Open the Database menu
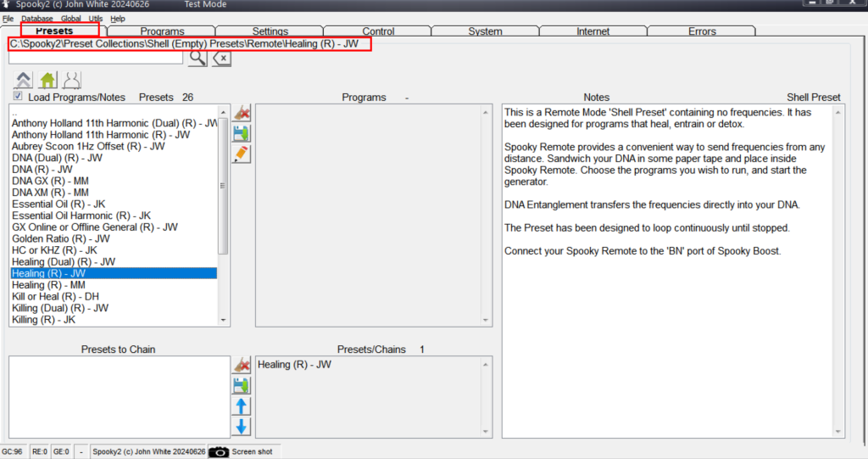 pos(36,19)
